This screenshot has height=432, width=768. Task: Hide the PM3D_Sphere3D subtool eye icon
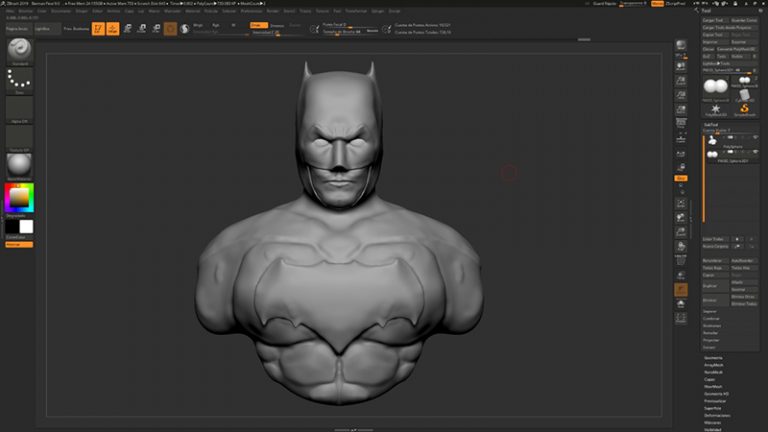point(755,152)
